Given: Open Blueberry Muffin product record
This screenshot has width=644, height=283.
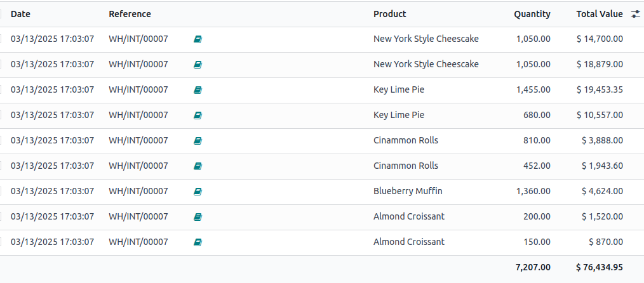Looking at the screenshot, I should pyautogui.click(x=408, y=191).
